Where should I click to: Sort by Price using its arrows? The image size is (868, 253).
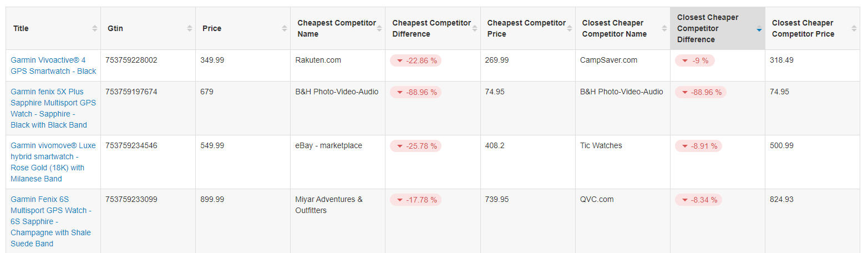(285, 28)
